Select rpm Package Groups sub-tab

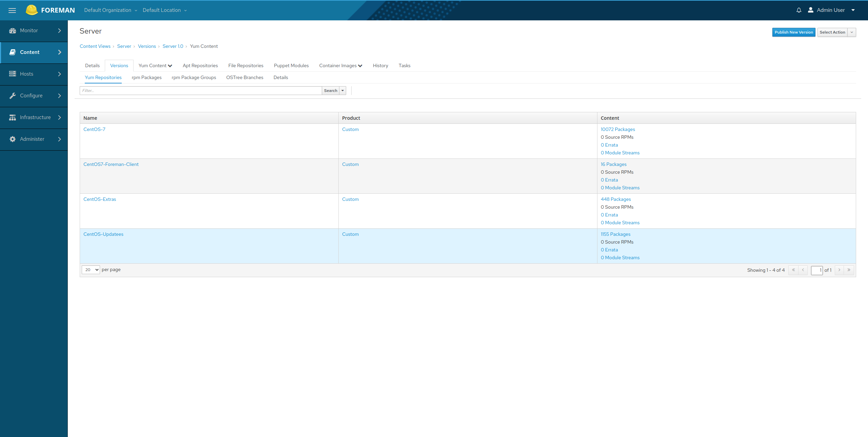tap(194, 77)
